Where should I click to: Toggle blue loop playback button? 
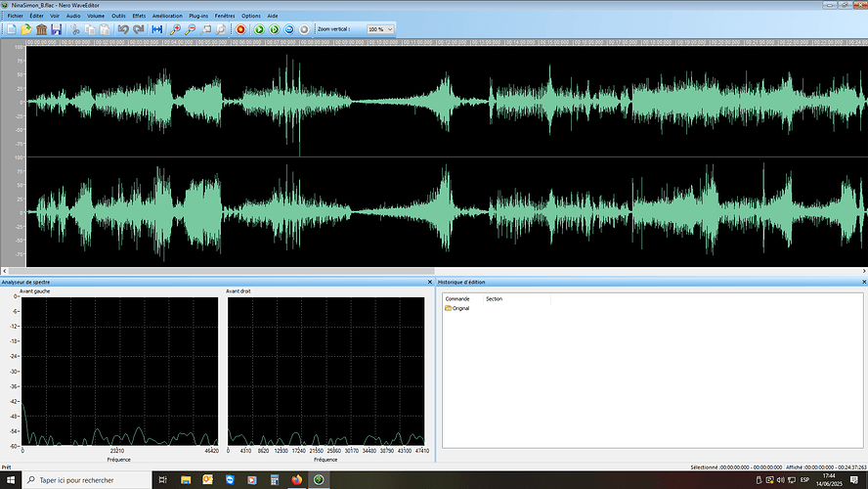289,29
